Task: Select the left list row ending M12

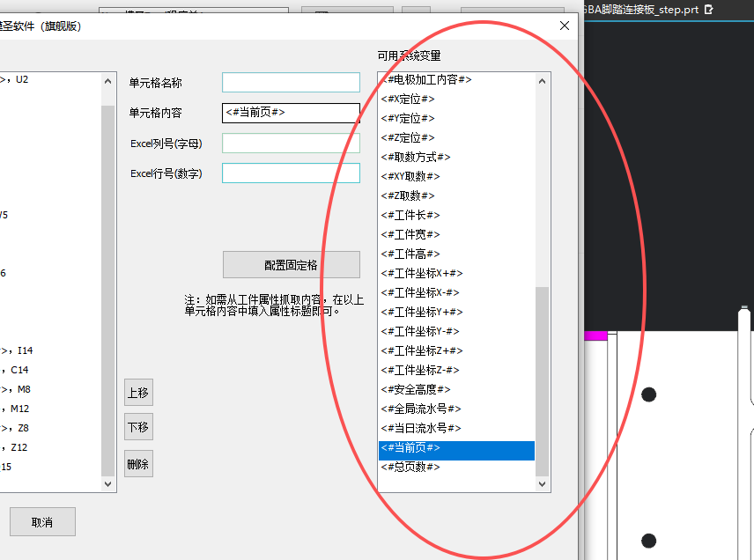Action: pyautogui.click(x=50, y=409)
